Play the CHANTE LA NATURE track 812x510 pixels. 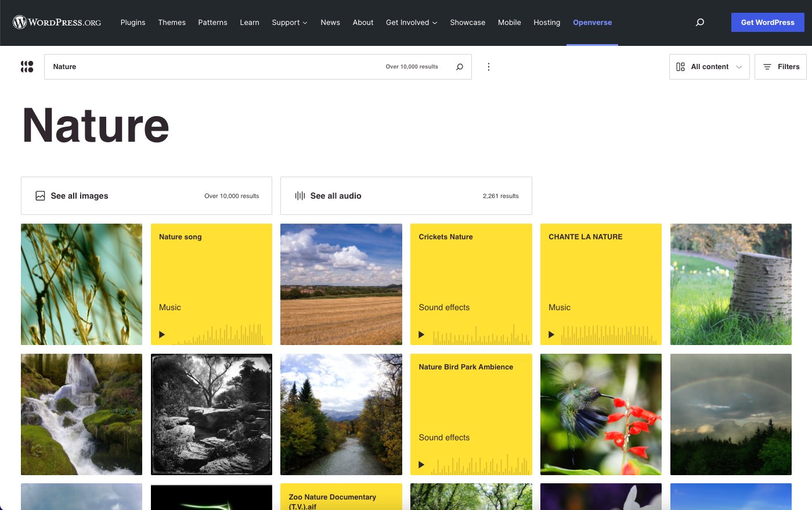point(551,334)
